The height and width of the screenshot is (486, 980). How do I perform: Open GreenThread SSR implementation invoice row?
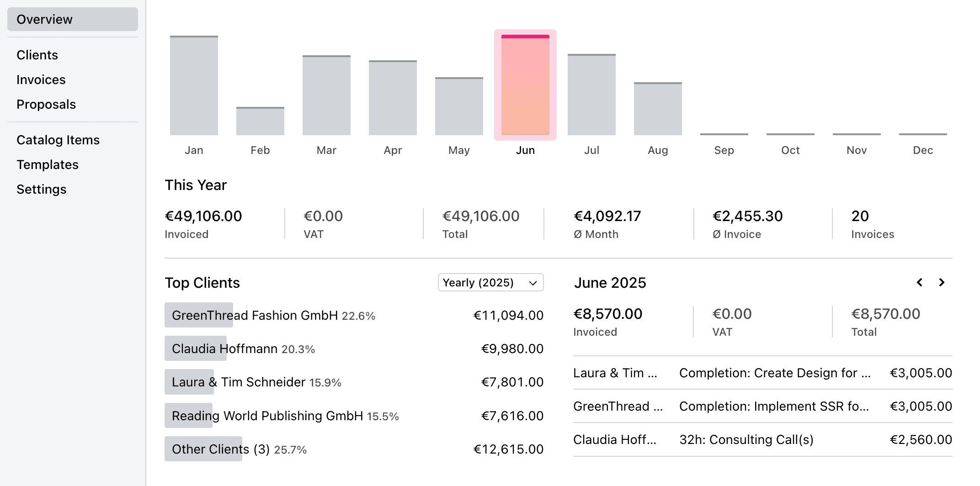point(762,407)
